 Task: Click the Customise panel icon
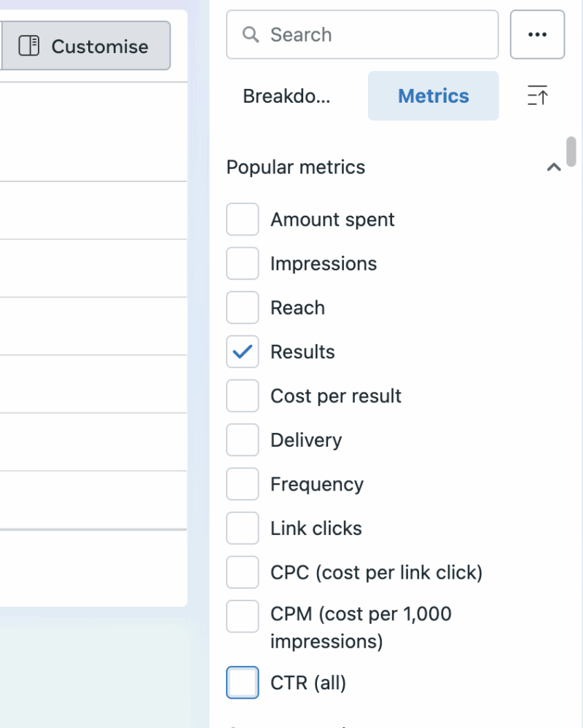28,46
